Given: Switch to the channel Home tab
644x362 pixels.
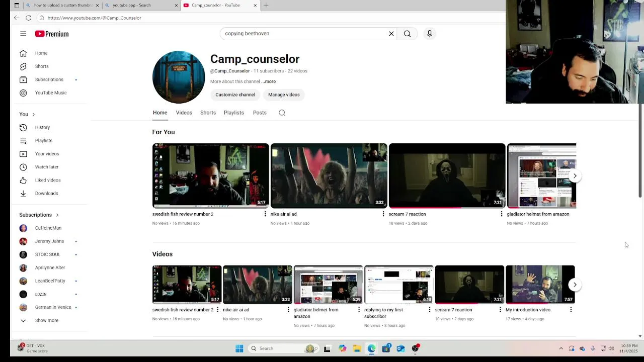Looking at the screenshot, I should (160, 113).
